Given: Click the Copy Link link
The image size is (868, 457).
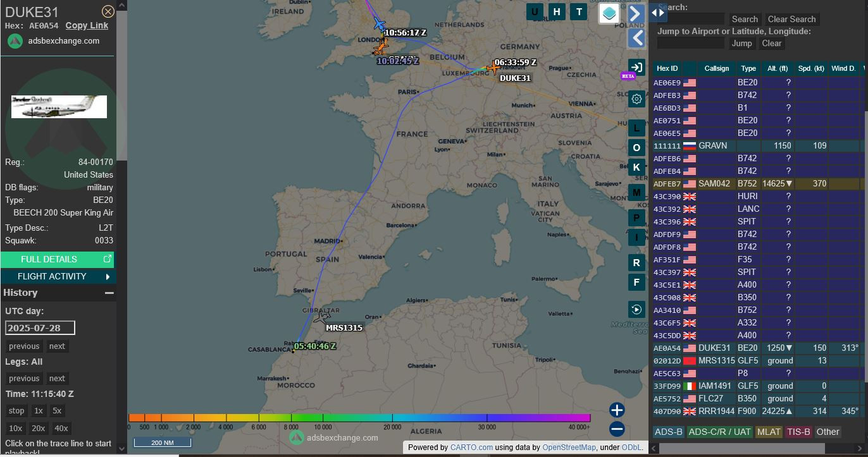Looking at the screenshot, I should [x=87, y=25].
